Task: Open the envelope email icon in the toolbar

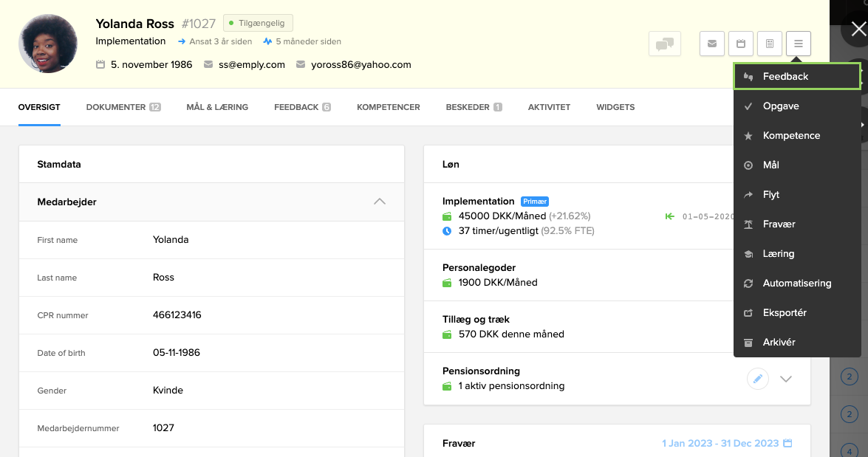Action: tap(711, 44)
